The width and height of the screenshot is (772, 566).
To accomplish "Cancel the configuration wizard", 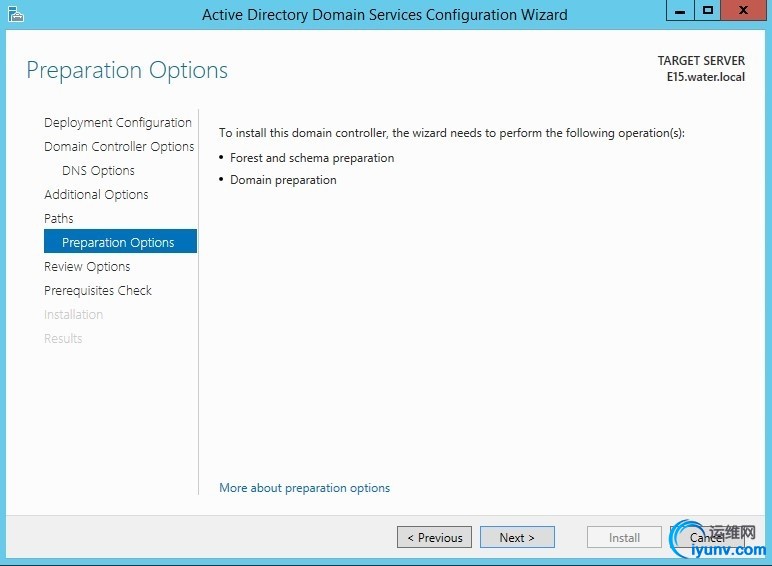I will (x=707, y=537).
